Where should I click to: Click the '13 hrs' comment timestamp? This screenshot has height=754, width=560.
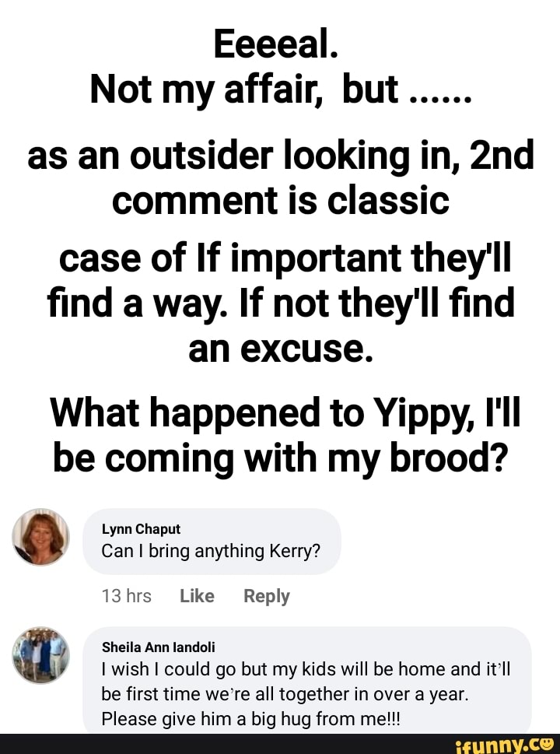[126, 596]
